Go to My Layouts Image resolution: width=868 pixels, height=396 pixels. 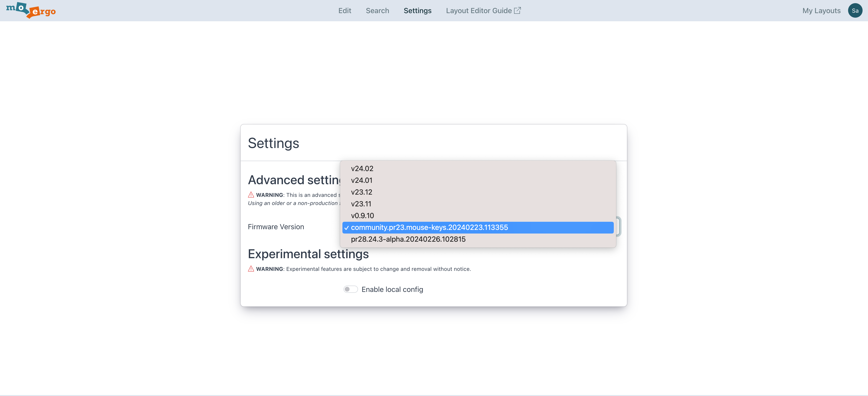coord(821,11)
